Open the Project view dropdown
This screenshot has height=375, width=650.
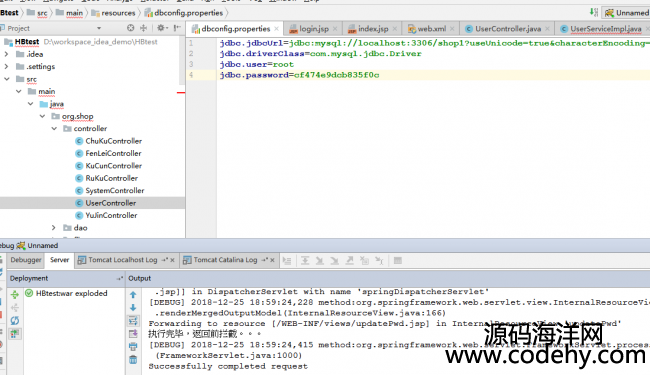[99, 28]
